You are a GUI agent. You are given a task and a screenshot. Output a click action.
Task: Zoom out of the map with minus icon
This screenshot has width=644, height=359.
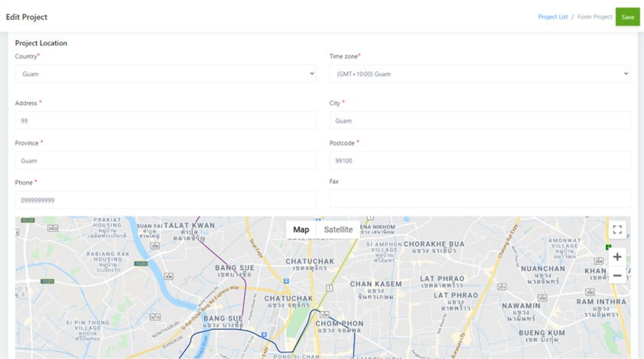coord(617,275)
